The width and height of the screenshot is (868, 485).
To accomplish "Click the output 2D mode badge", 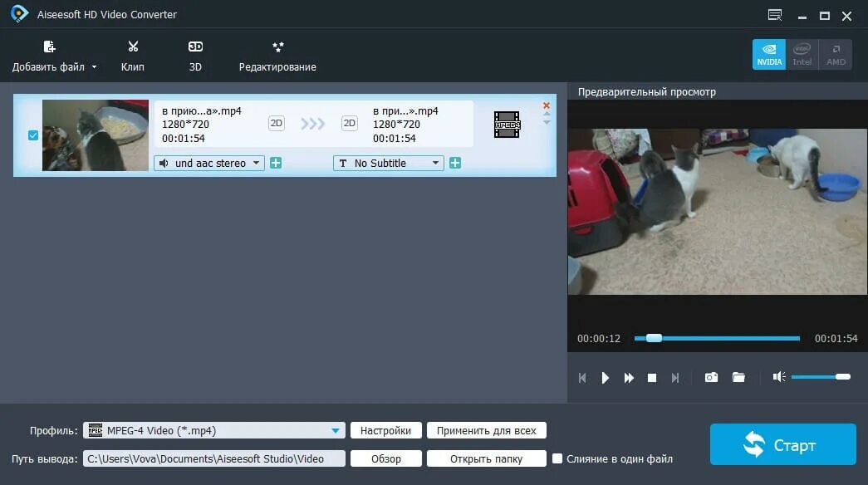I will coord(350,123).
